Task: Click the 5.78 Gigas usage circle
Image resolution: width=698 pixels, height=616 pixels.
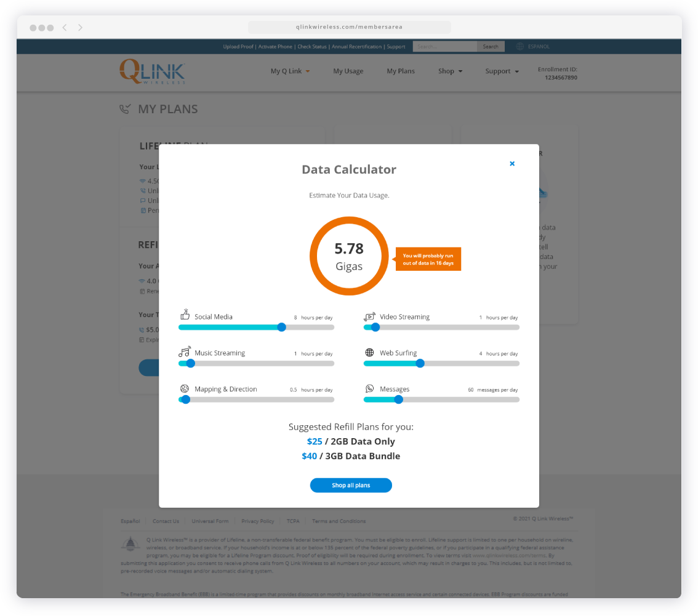Action: (x=349, y=256)
